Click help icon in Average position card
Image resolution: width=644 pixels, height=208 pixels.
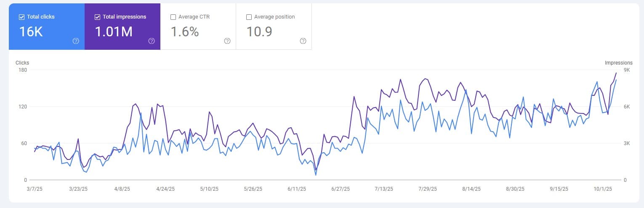(x=303, y=41)
